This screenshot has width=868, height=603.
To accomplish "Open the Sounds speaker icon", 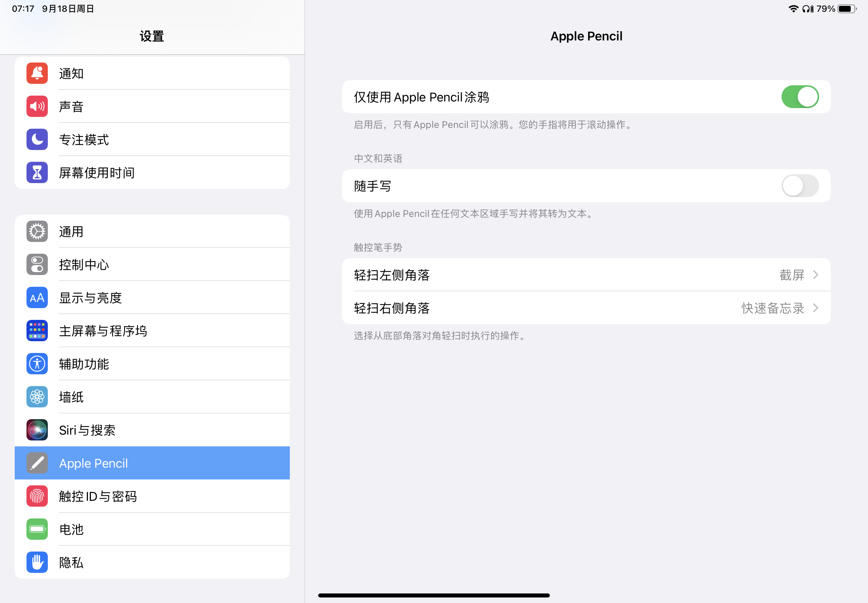I will [37, 106].
